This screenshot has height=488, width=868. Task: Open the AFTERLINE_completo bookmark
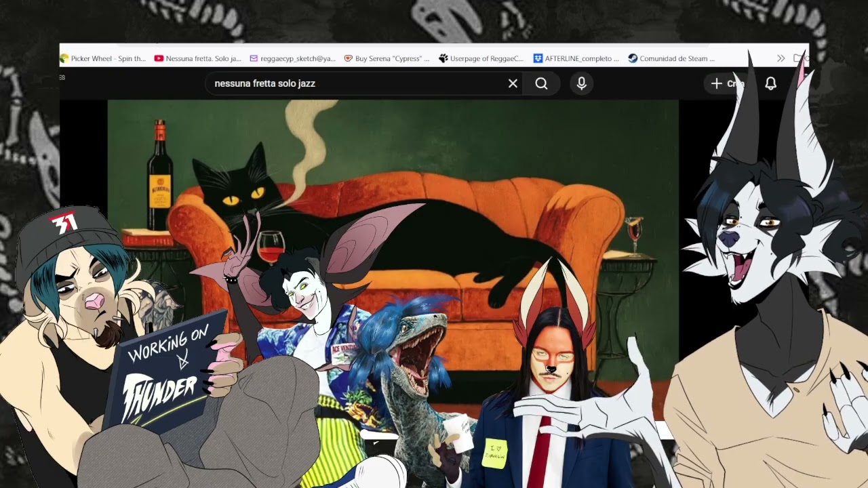pos(576,58)
